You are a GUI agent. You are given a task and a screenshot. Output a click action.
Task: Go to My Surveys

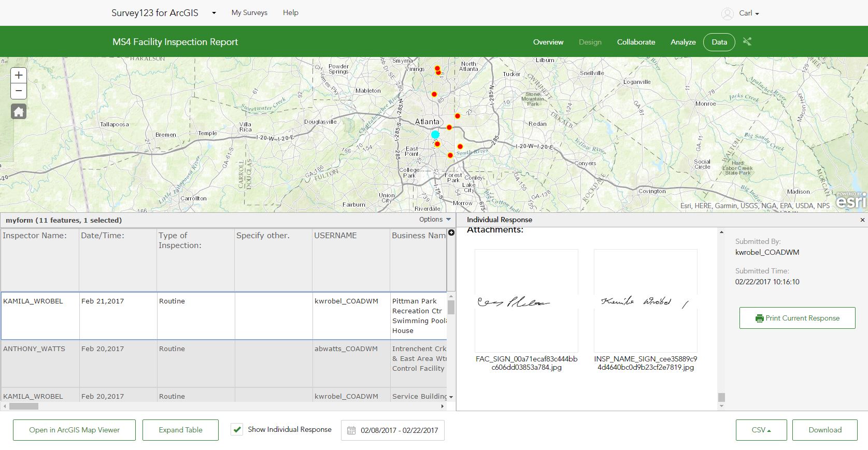coord(249,12)
